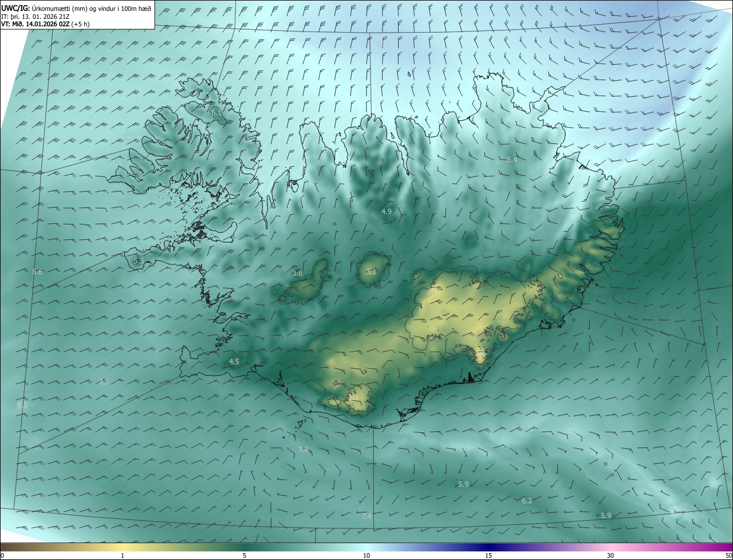
Task: Click the 'UWC/IG:' label in the header
Action: click(x=16, y=9)
